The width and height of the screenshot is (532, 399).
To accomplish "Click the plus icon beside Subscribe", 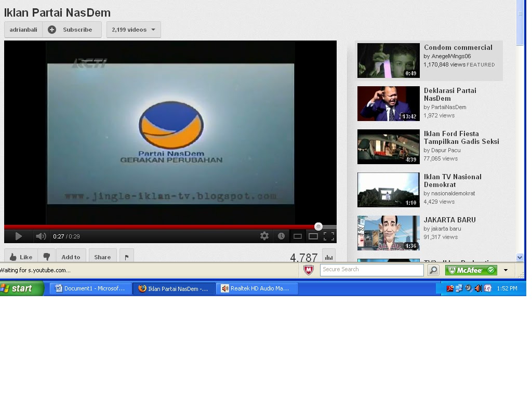I will [x=52, y=30].
